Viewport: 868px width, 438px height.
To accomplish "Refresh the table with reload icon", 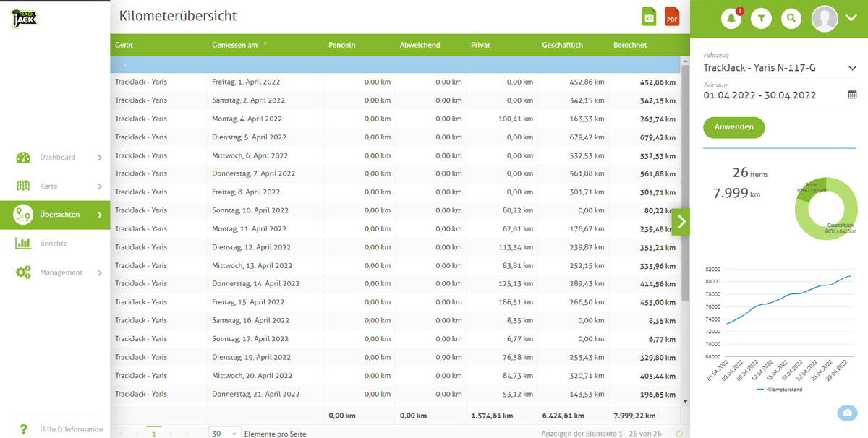I will (x=678, y=434).
